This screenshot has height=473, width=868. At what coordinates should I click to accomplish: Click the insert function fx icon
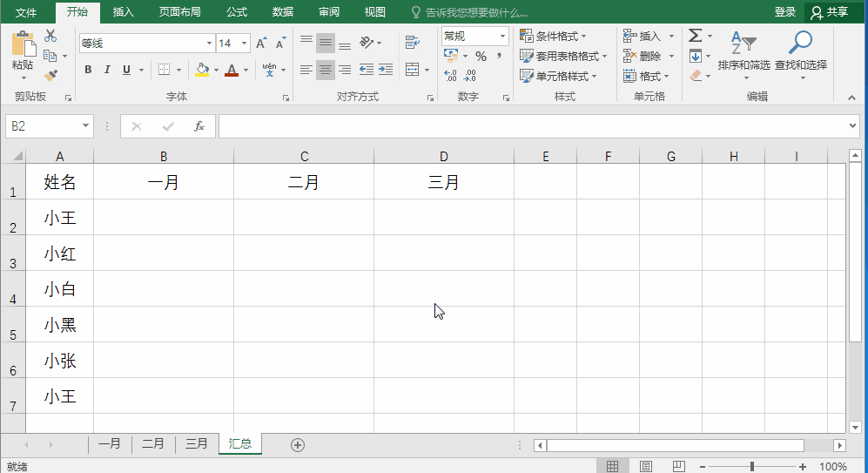click(x=199, y=126)
